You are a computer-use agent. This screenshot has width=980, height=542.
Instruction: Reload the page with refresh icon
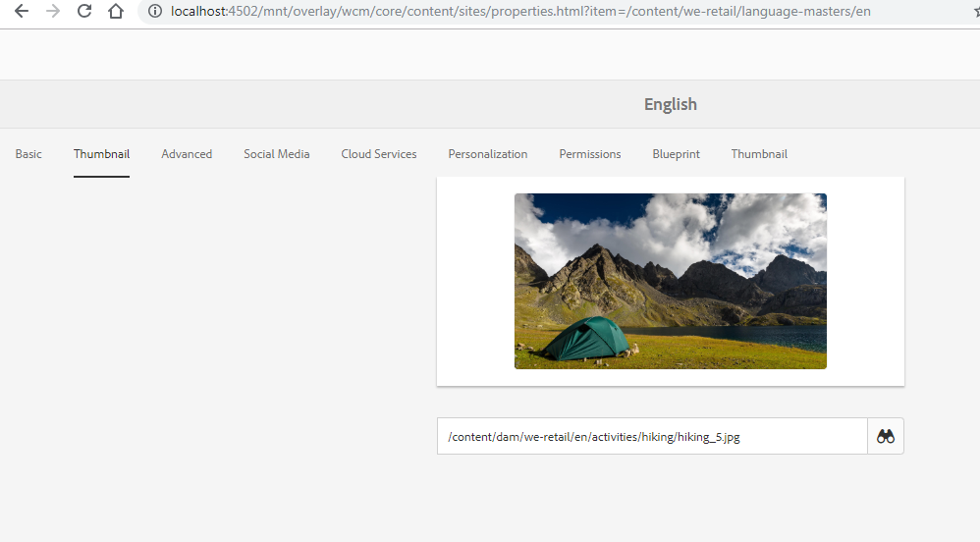pyautogui.click(x=84, y=11)
